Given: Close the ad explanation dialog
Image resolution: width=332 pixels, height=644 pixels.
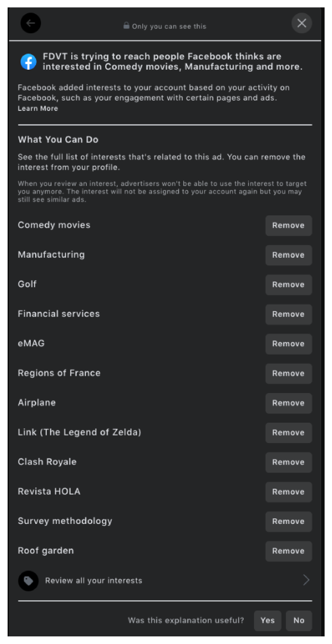Looking at the screenshot, I should pos(302,23).
